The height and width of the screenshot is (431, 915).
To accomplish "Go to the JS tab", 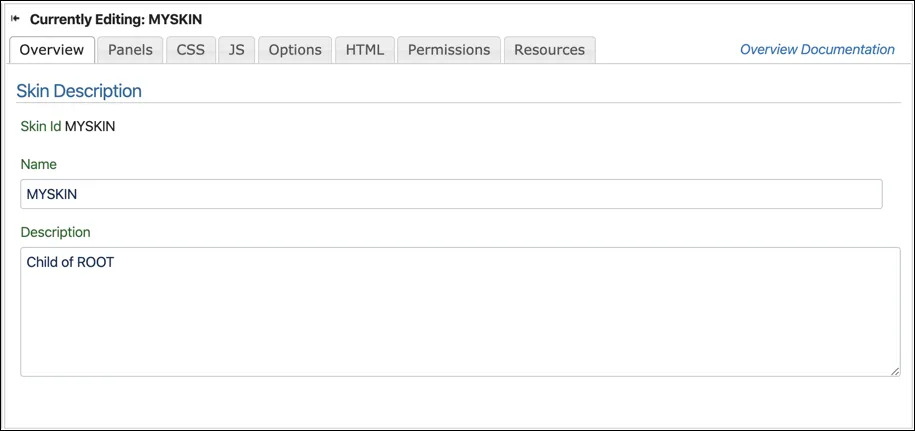I will coord(236,50).
